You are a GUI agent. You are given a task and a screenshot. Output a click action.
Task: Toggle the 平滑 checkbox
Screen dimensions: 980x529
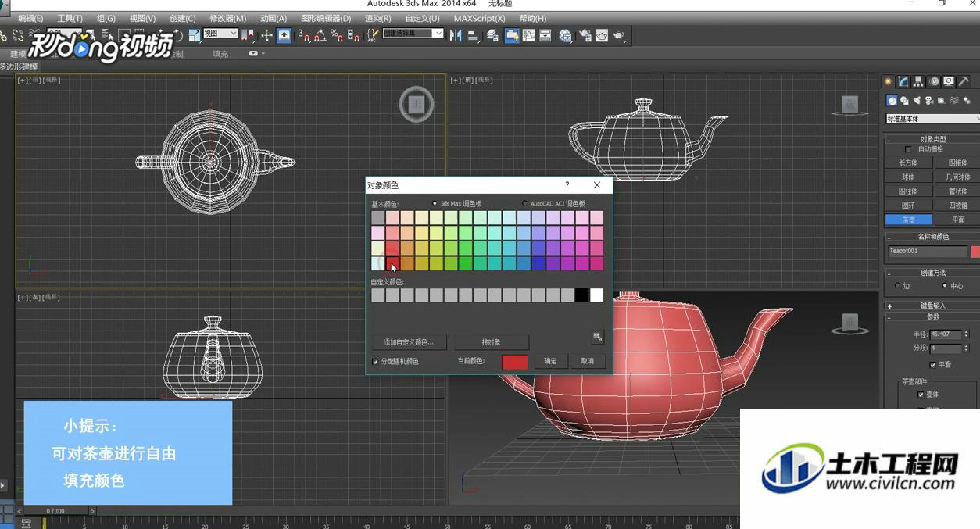click(x=932, y=365)
